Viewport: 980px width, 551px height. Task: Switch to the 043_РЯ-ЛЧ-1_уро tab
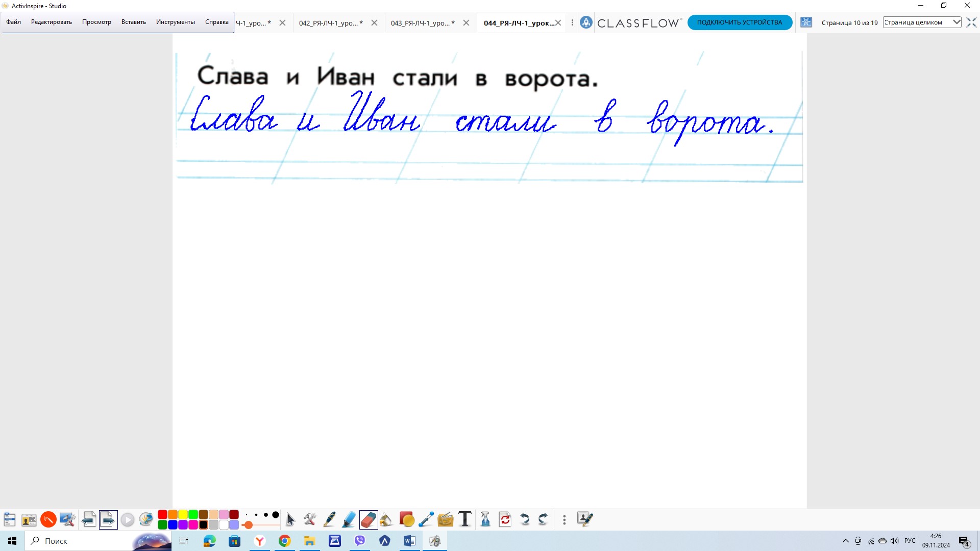(423, 23)
